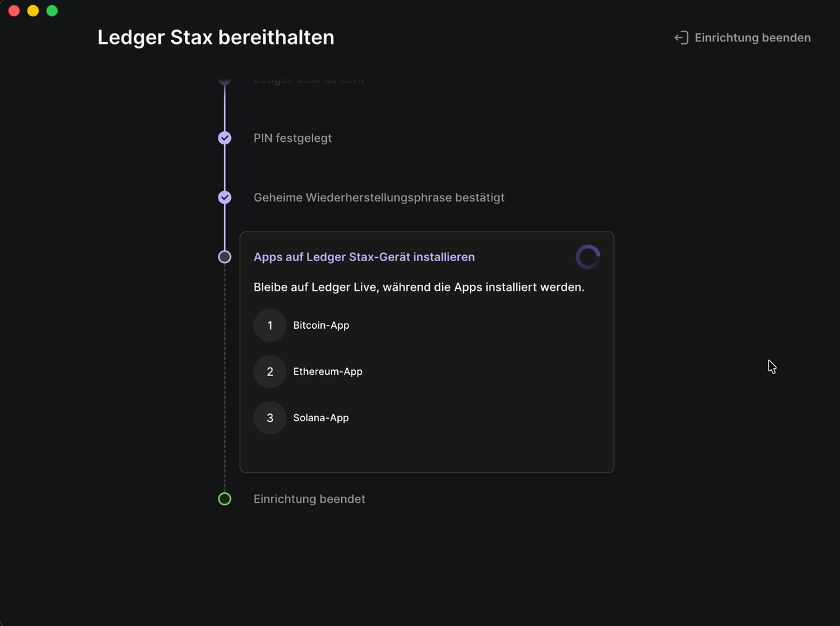This screenshot has height=626, width=840.
Task: Click the exit arrow icon beside Einrichtung beenden
Action: pyautogui.click(x=681, y=38)
